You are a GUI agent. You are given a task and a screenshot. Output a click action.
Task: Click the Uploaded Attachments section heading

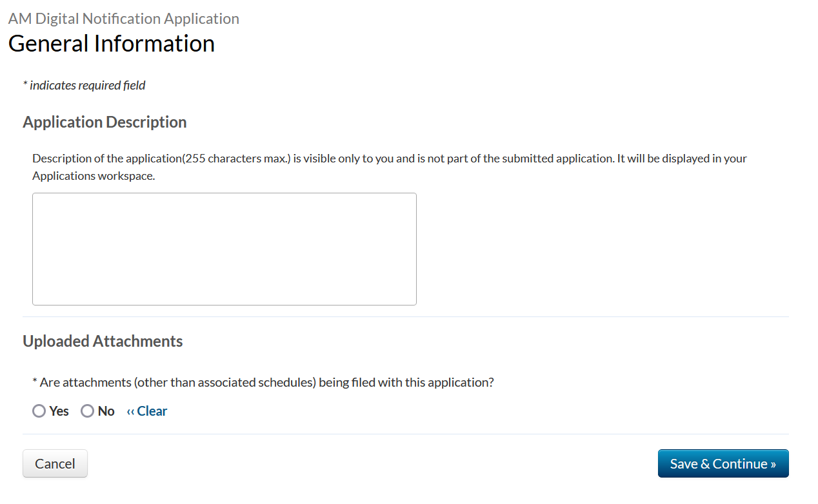point(103,341)
